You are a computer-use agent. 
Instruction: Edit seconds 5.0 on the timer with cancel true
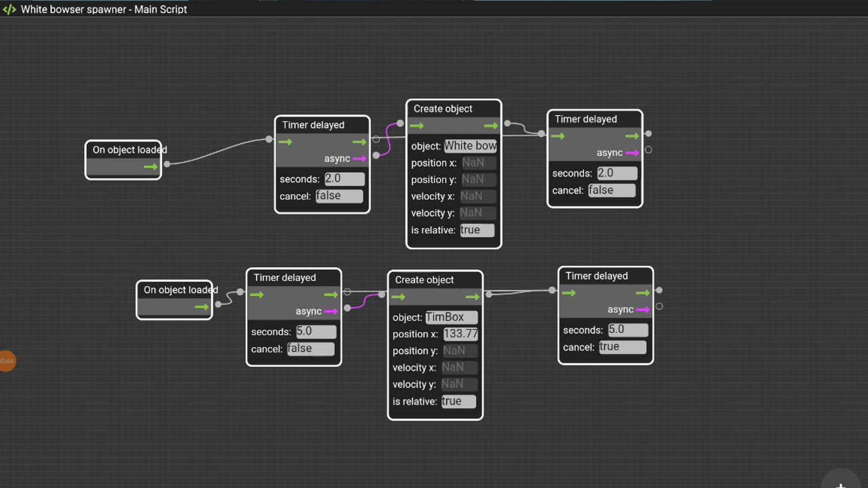tap(627, 330)
